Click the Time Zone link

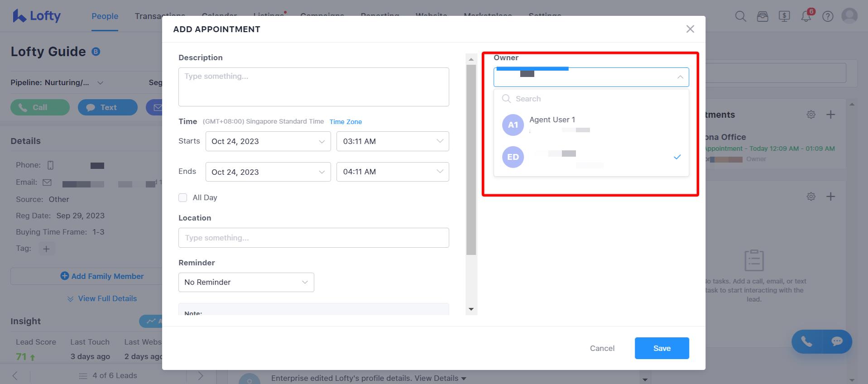[345, 122]
